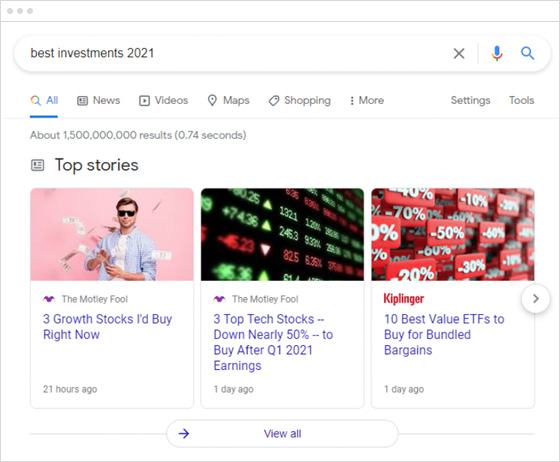Start voice search with the microphone icon
The width and height of the screenshot is (560, 462).
496,54
